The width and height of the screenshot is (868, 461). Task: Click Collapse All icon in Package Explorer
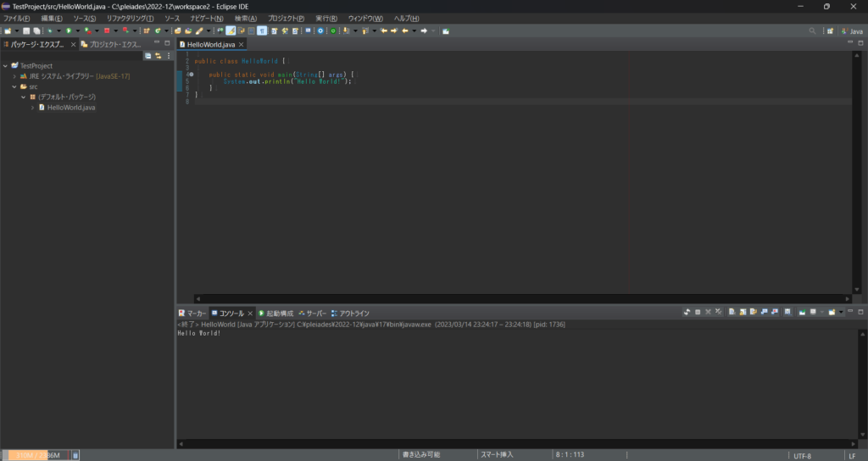[148, 56]
